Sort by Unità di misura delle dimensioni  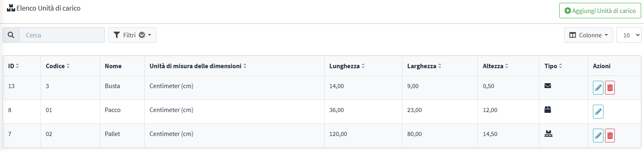pos(198,66)
